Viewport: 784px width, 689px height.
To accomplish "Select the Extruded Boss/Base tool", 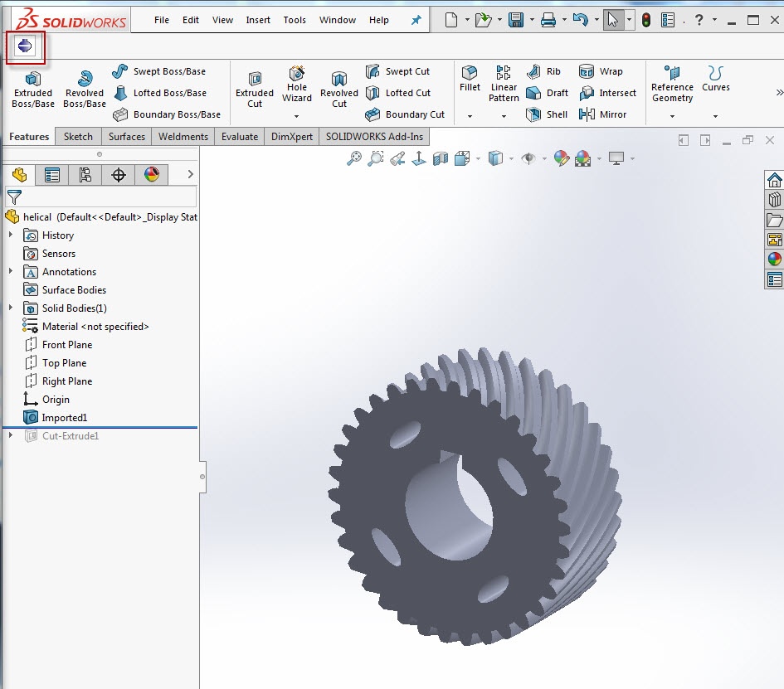I will point(32,87).
